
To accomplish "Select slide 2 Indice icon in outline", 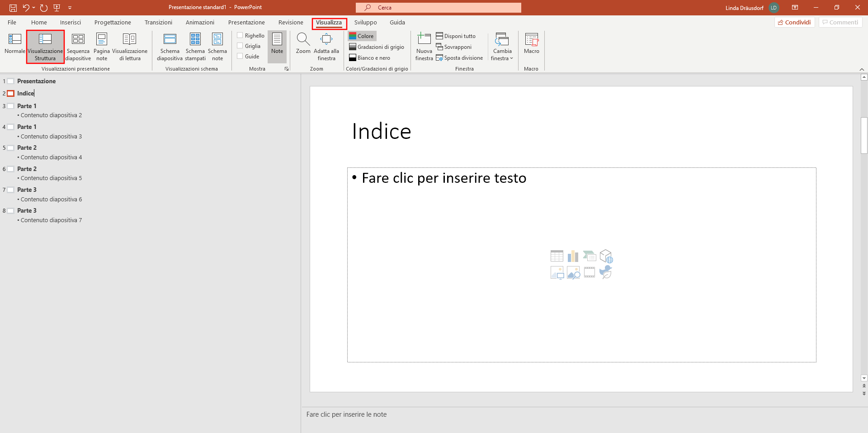I will click(10, 94).
